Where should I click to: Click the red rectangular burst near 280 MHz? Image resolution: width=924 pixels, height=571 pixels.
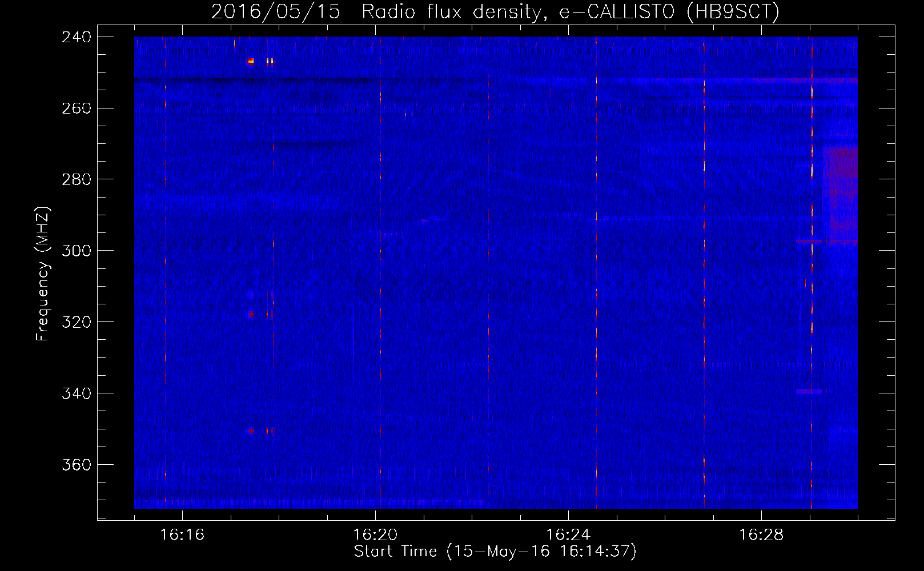click(840, 196)
